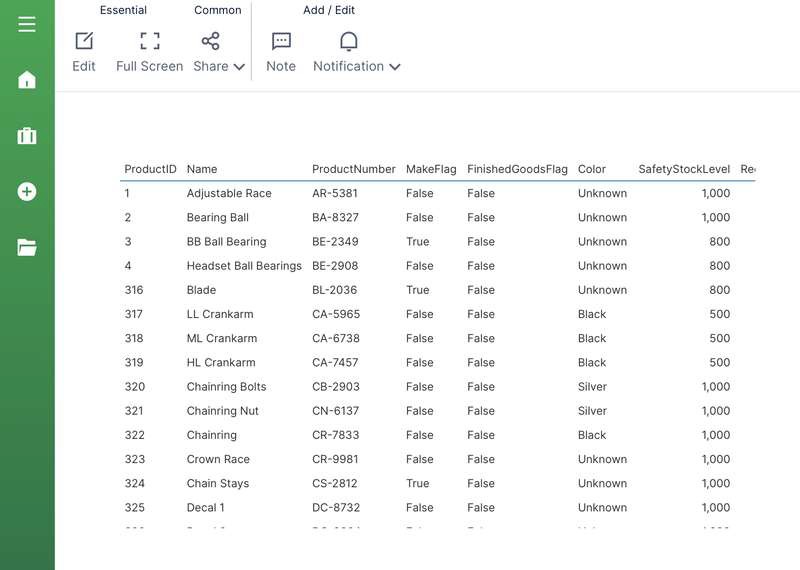Screen dimensions: 800x570
Task: Click ProductID 320 cell
Action: (x=135, y=387)
